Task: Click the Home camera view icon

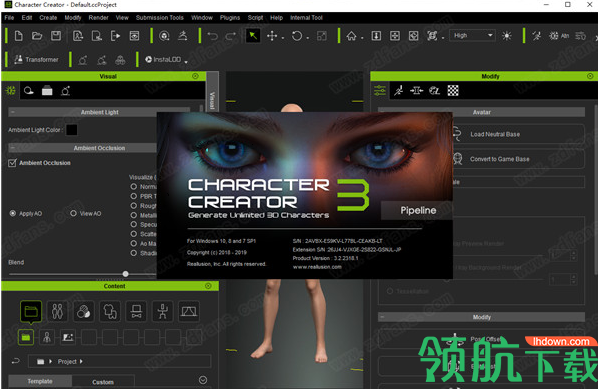Action: 351,36
